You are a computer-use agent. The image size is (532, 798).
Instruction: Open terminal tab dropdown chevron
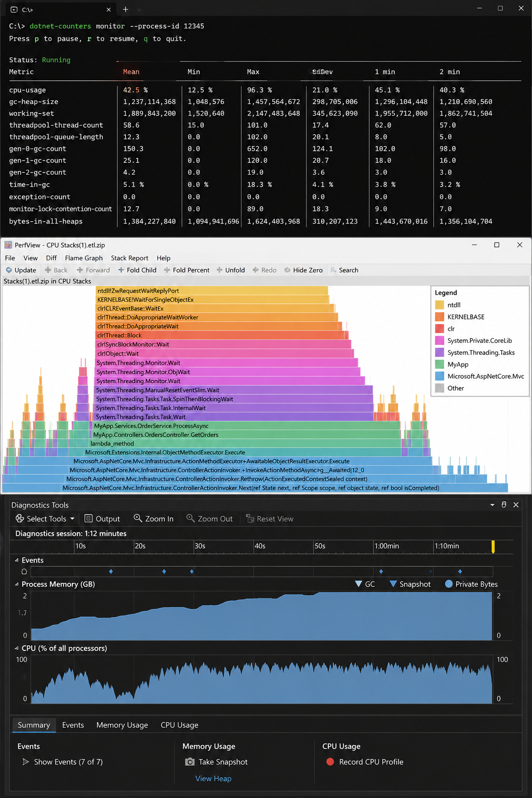click(x=139, y=9)
